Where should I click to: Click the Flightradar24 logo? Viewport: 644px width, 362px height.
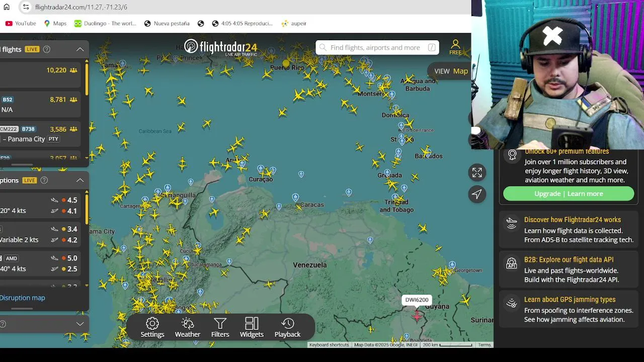tap(220, 47)
